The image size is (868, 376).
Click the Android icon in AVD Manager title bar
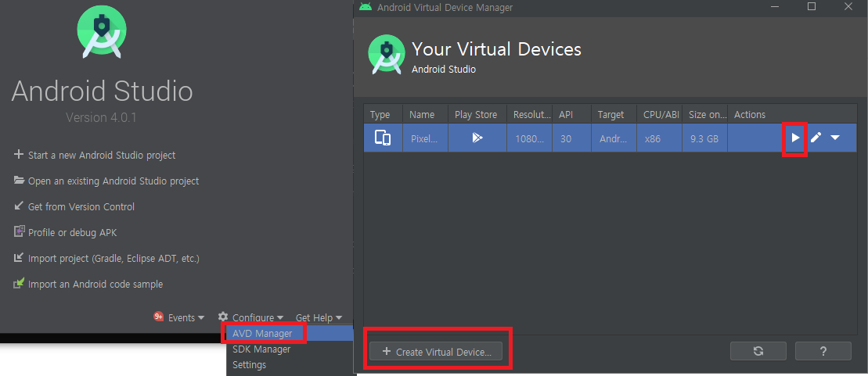(x=366, y=6)
